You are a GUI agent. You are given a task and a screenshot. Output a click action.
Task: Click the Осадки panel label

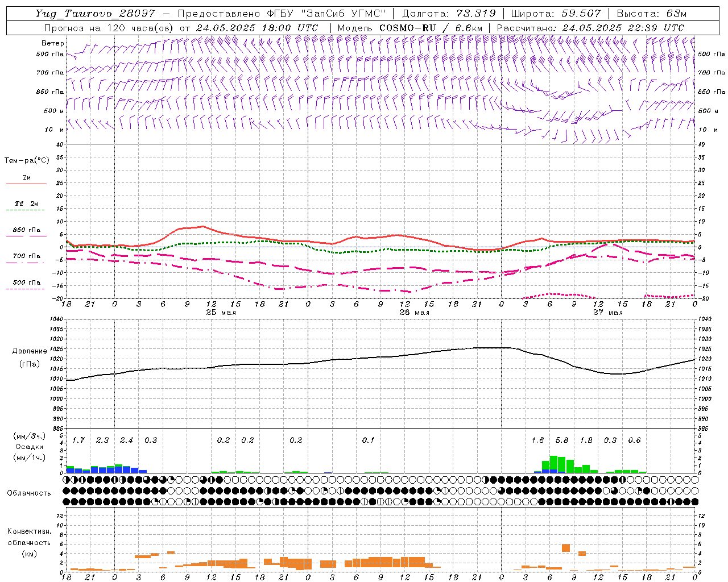point(29,447)
